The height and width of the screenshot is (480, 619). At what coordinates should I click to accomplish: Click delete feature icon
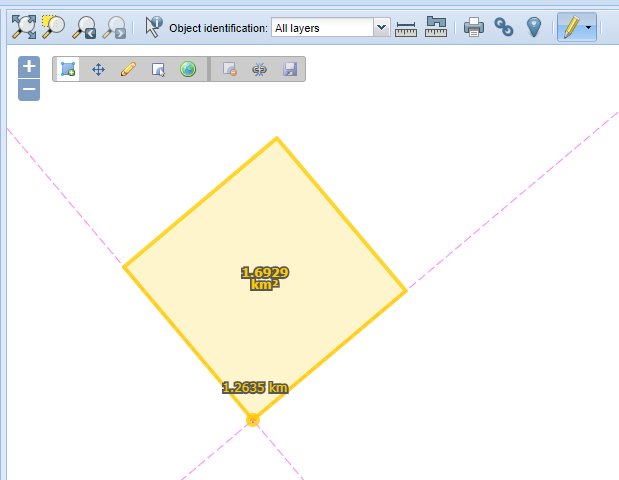tap(230, 69)
